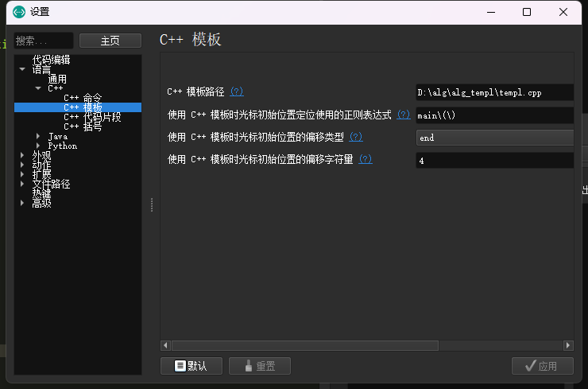Expand the Python tree node

coord(38,146)
